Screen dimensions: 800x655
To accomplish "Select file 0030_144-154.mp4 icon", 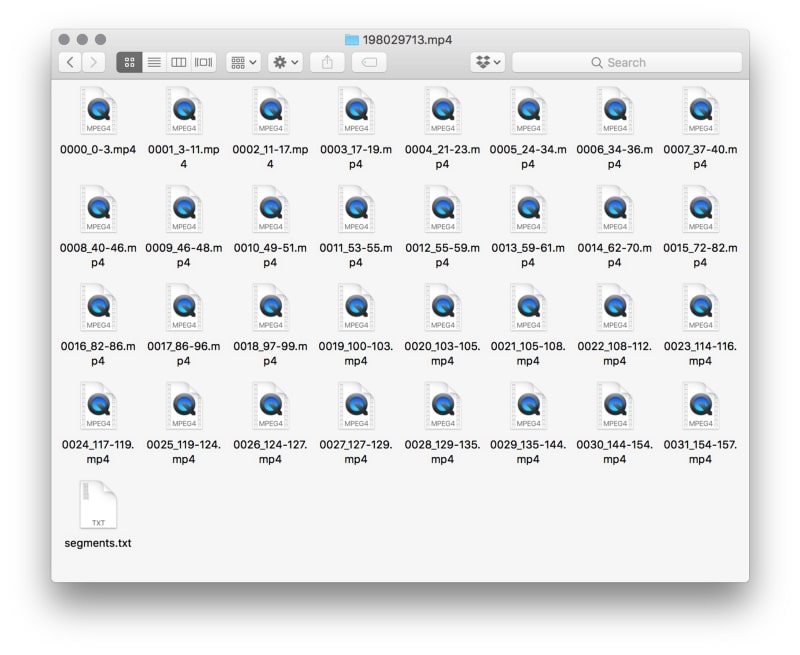I will point(615,406).
